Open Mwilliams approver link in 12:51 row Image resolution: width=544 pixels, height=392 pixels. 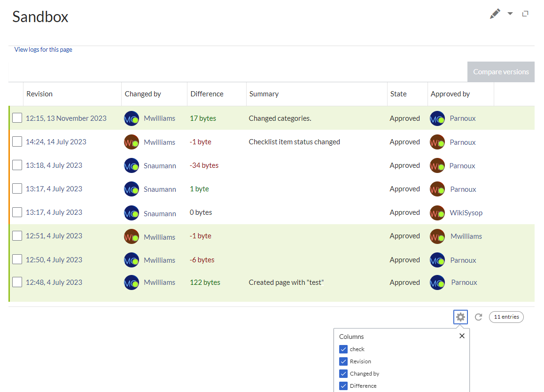point(466,236)
